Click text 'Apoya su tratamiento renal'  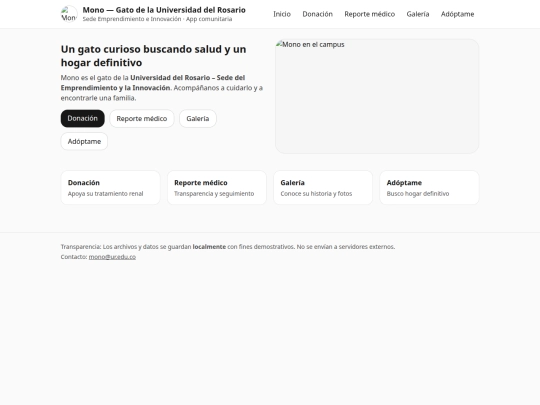(105, 194)
